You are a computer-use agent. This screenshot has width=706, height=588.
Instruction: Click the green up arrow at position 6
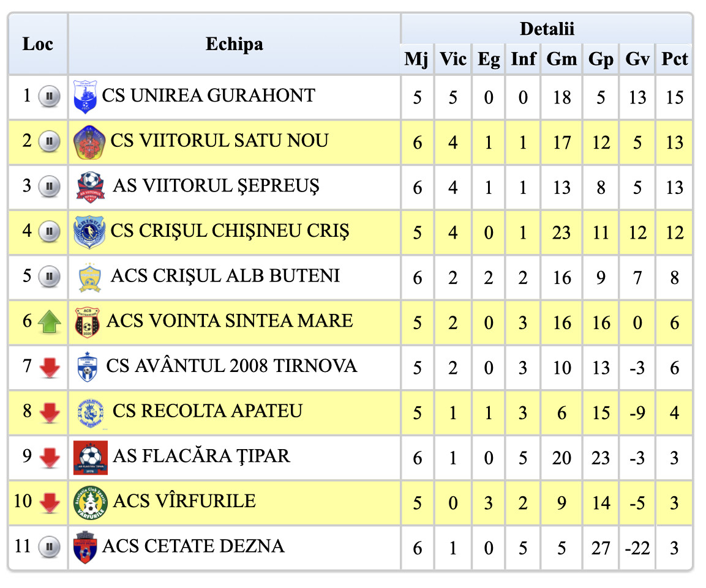(x=50, y=322)
